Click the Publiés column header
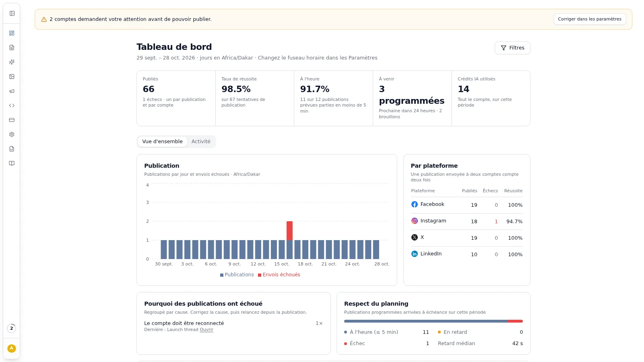This screenshot has height=362, width=644. pos(469,191)
